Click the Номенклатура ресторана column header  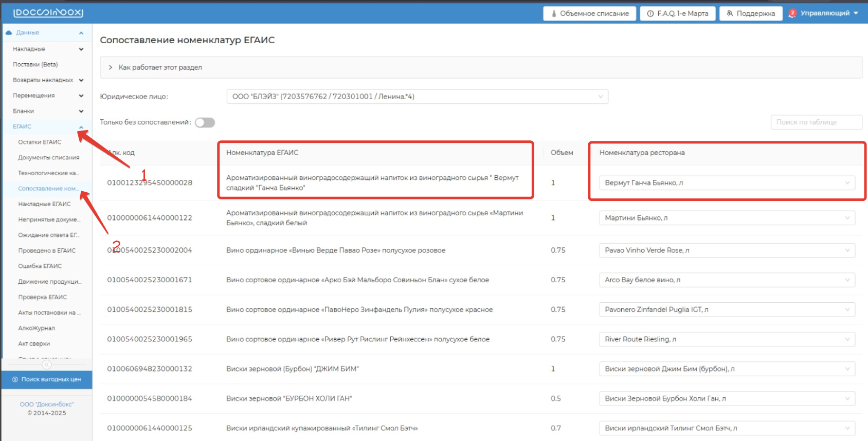click(x=642, y=153)
